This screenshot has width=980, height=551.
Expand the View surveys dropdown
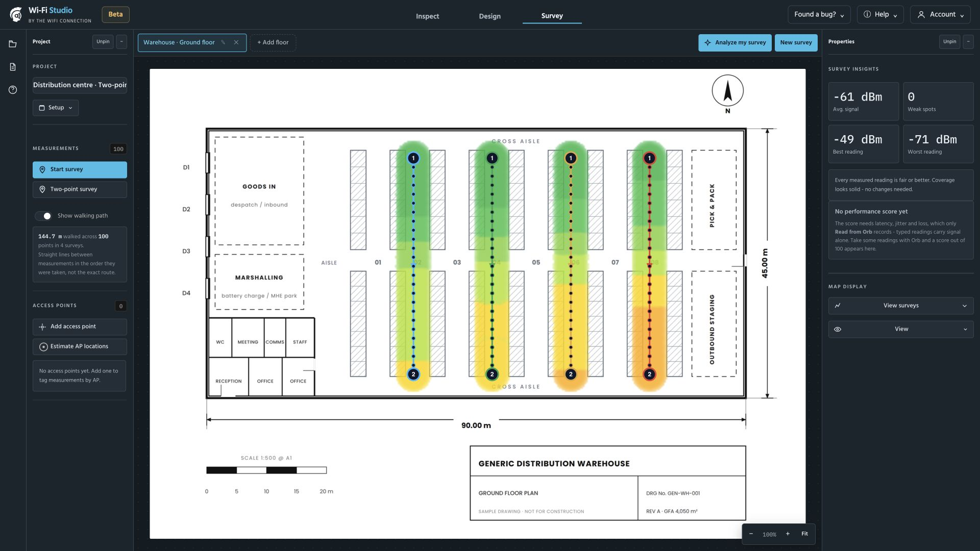coord(901,306)
